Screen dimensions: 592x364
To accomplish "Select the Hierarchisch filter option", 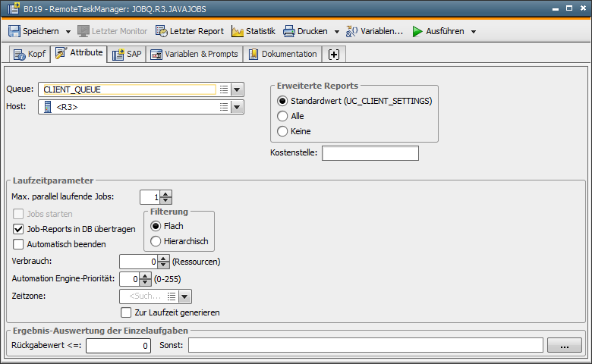I will 156,241.
